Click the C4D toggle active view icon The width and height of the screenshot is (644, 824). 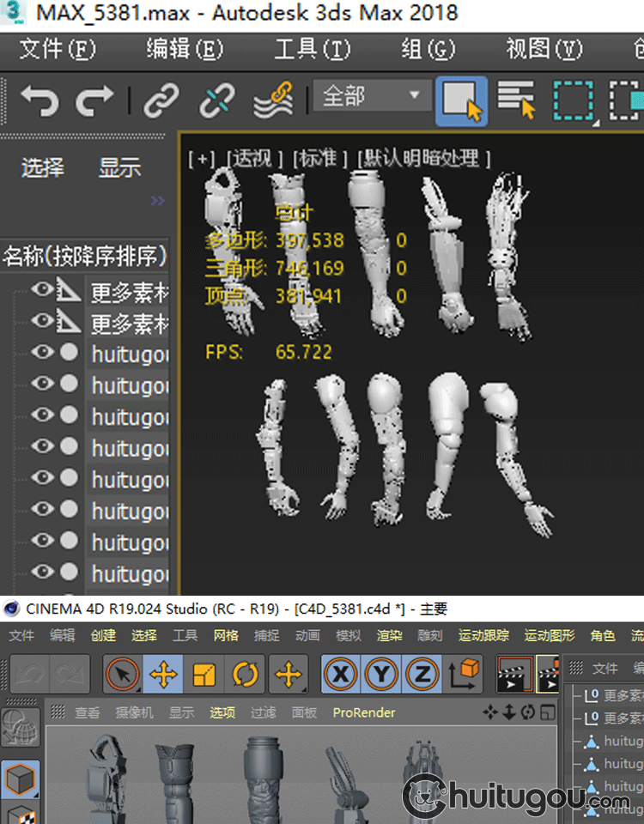pos(548,712)
